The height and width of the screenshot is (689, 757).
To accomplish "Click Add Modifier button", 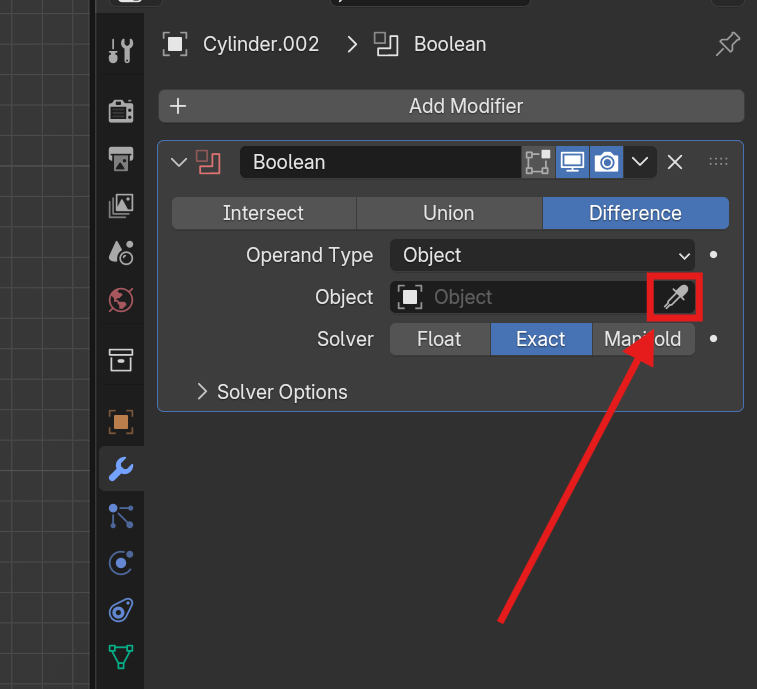I will coord(451,106).
